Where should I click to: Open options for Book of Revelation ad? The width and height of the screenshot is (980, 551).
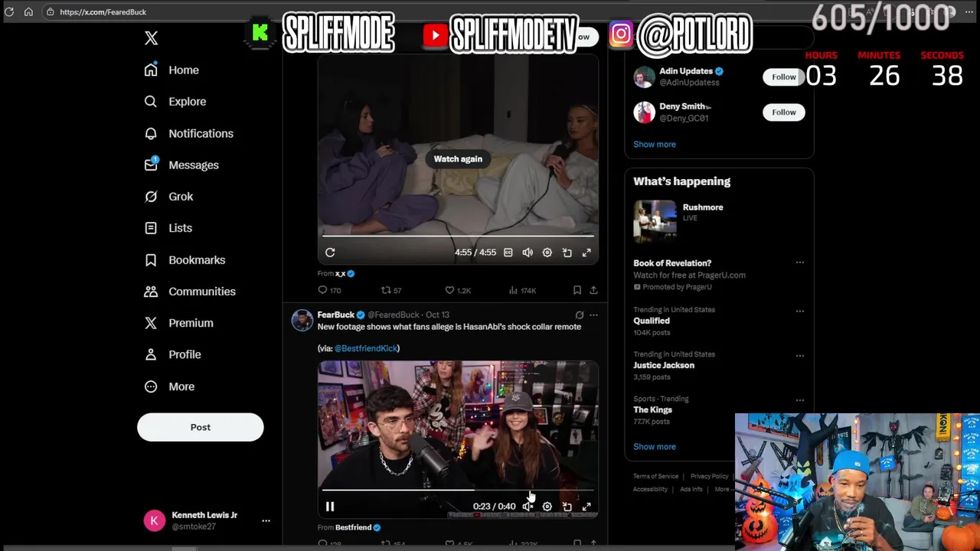pyautogui.click(x=799, y=262)
